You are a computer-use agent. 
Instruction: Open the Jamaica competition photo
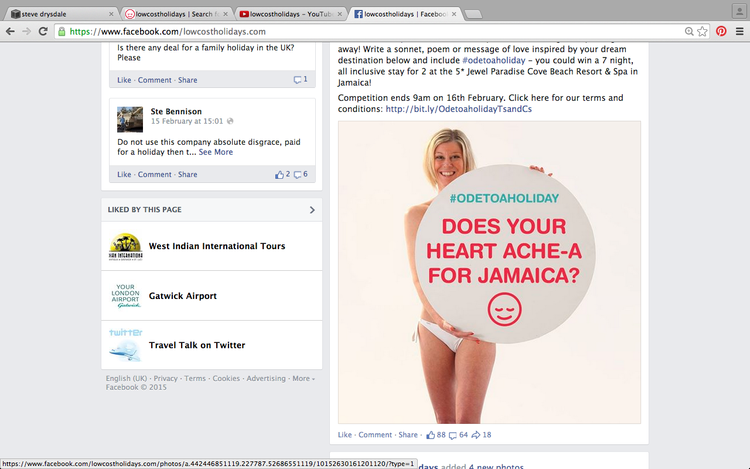[x=489, y=272]
